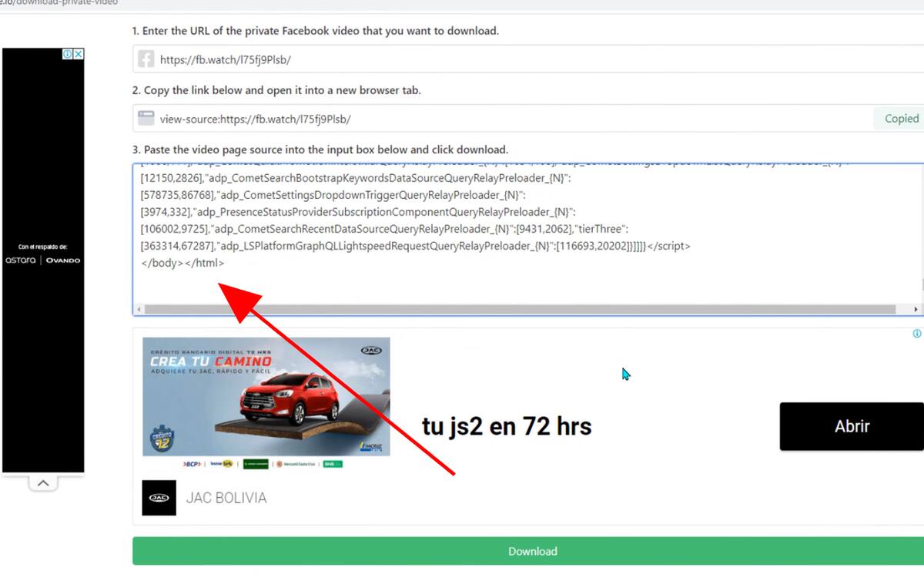This screenshot has width=924, height=578.
Task: Click the left arrow of the source scrollbar
Action: point(139,309)
